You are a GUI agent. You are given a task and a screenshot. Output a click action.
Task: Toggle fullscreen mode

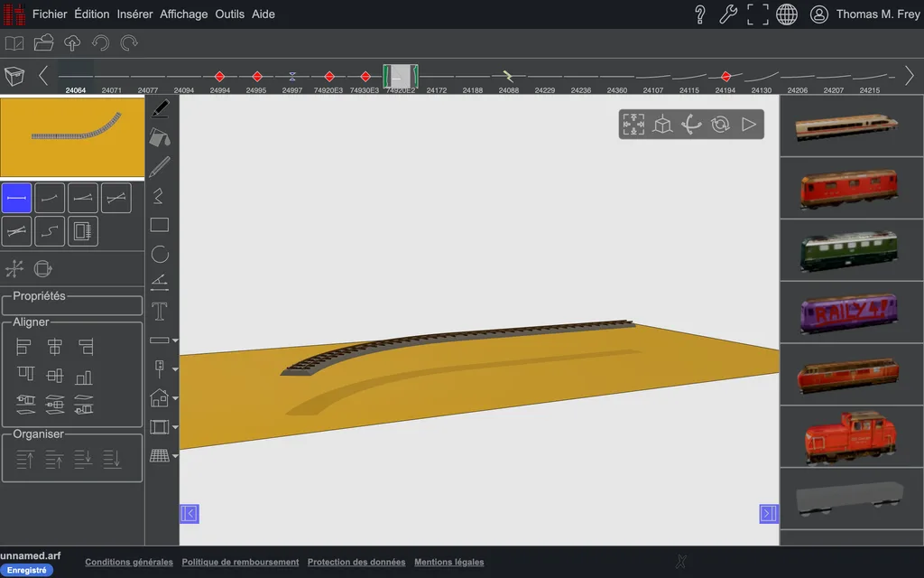point(757,14)
